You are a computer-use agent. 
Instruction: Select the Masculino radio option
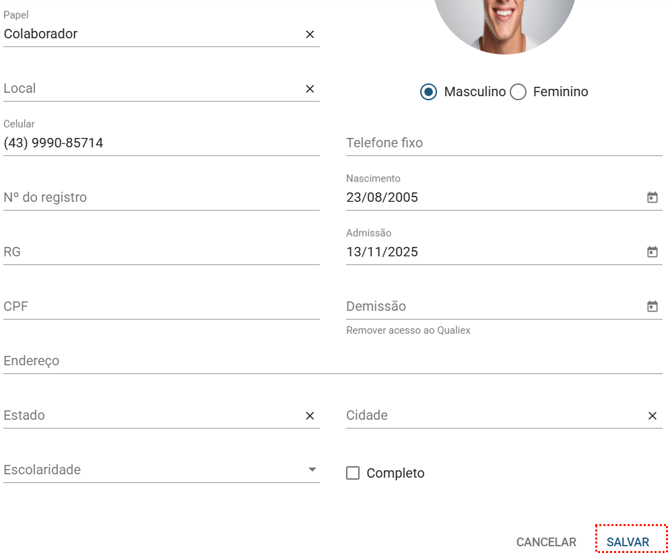429,92
